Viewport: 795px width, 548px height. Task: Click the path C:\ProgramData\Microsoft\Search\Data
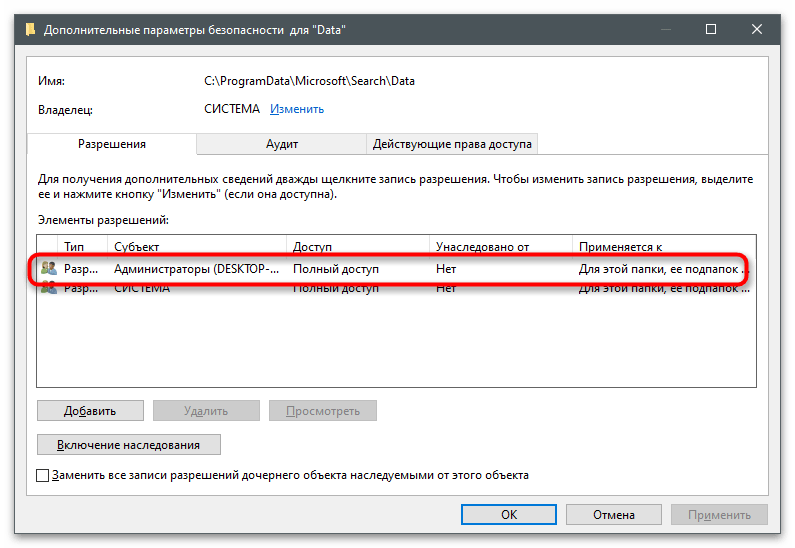(309, 81)
